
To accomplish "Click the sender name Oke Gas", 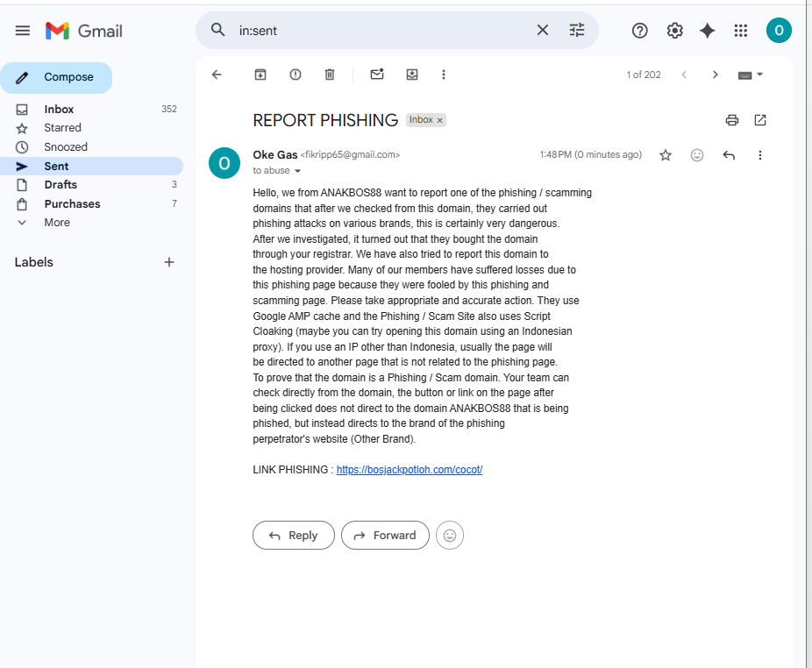I will (275, 155).
